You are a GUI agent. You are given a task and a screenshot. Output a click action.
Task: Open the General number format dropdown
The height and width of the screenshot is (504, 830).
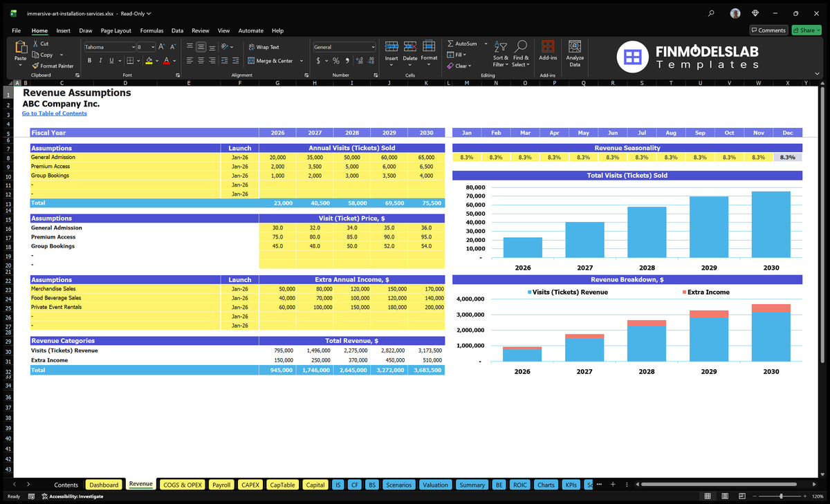point(373,47)
